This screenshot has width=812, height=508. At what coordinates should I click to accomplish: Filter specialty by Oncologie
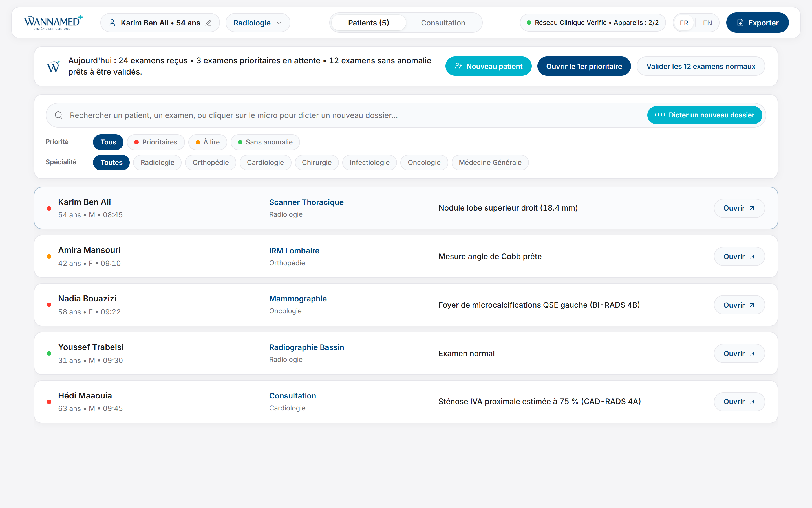[424, 163]
